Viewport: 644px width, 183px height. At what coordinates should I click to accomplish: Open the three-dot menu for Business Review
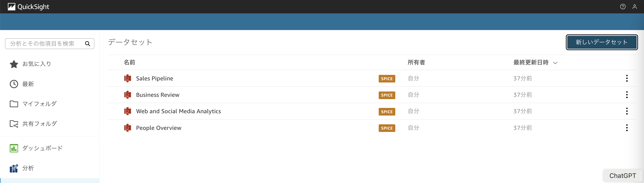tap(627, 95)
